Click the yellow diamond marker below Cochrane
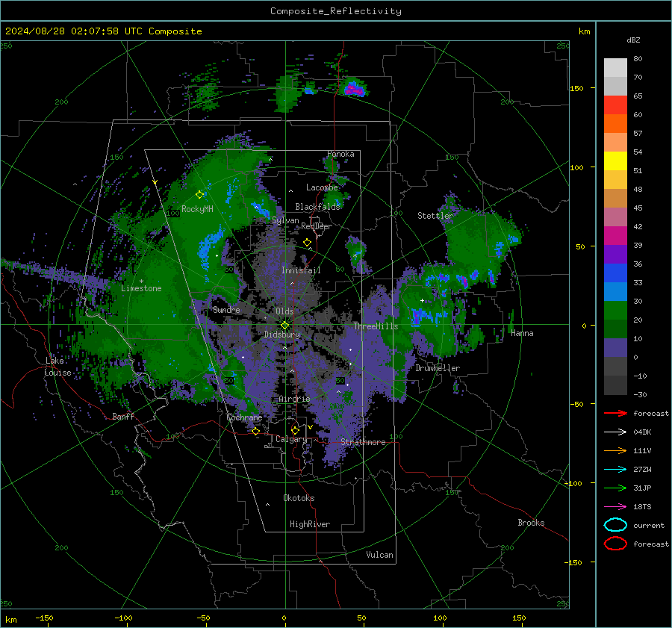The height and width of the screenshot is (628, 672). 255,431
